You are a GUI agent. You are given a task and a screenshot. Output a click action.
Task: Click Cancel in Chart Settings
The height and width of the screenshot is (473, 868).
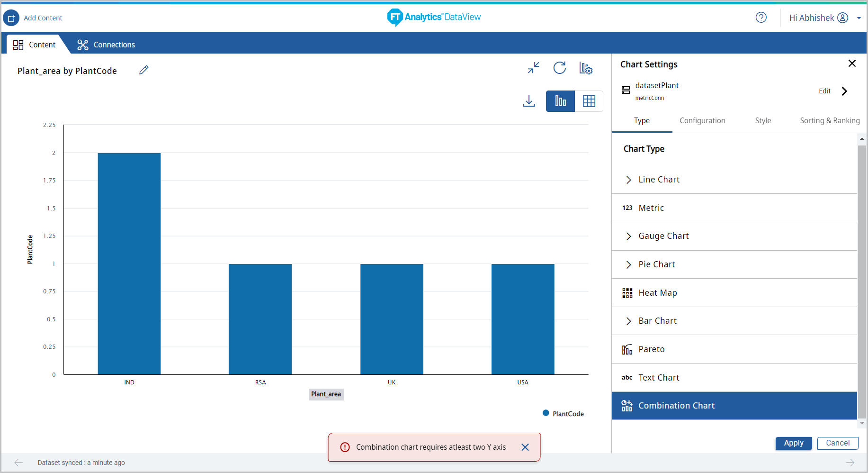pos(837,443)
